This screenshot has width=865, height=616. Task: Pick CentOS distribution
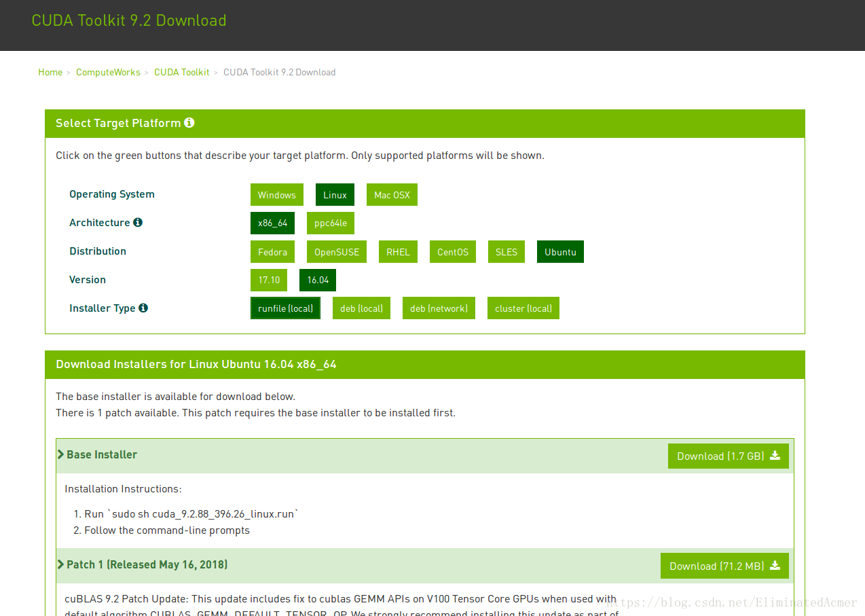click(x=453, y=252)
